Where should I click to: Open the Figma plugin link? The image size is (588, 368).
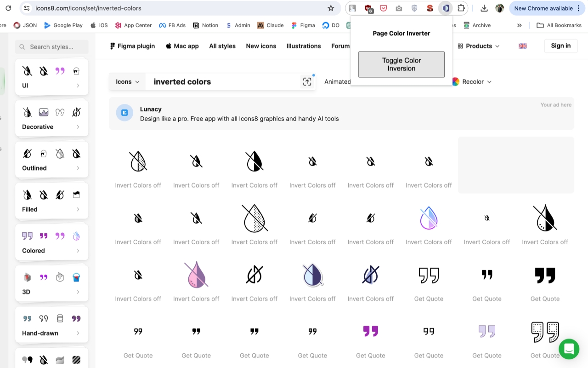pyautogui.click(x=132, y=46)
